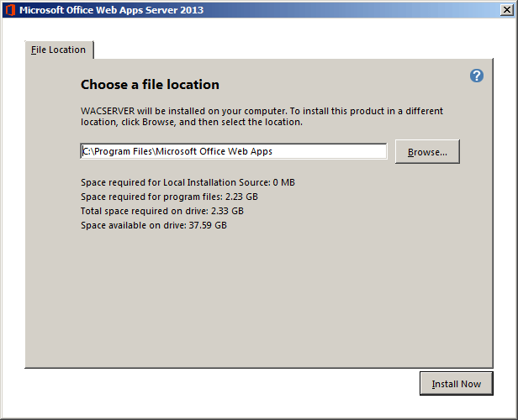Click the window title 'Microsoft Office Web Apps Server 2013'
Screen dimensions: 518x420
[111, 10]
